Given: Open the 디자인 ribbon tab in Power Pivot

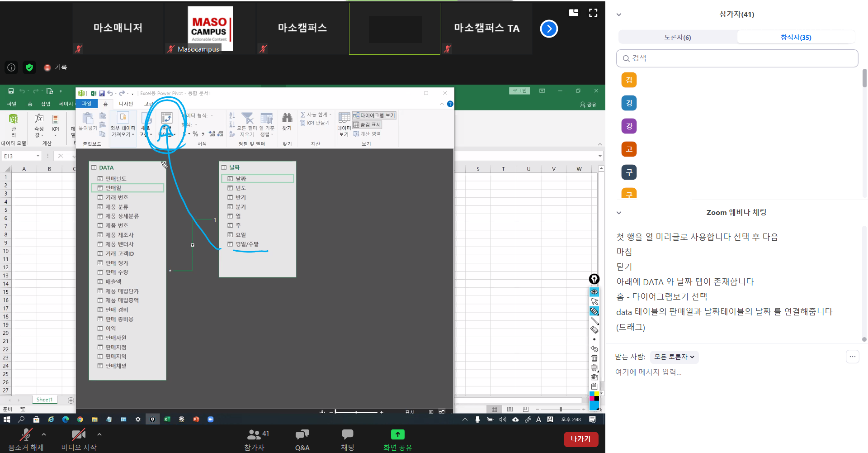Looking at the screenshot, I should (126, 104).
